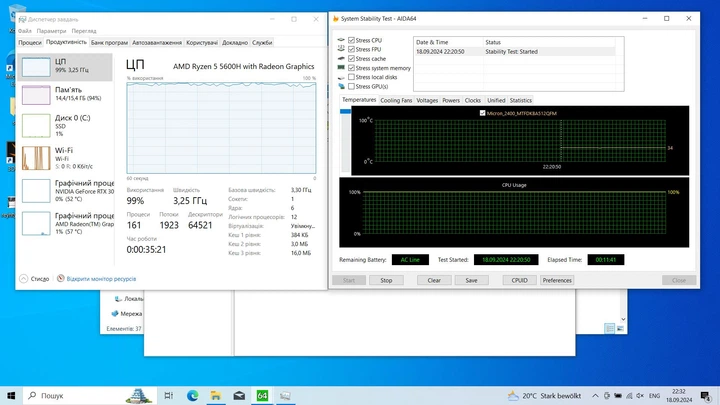Viewport: 720px width, 405px height.
Task: Click the ENG language indicator
Action: click(x=655, y=396)
